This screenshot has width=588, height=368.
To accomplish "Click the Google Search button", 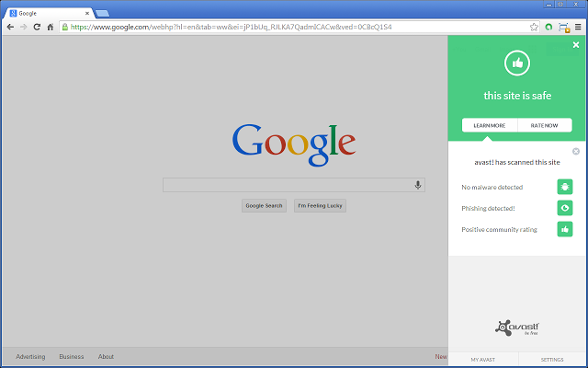I will pos(264,206).
